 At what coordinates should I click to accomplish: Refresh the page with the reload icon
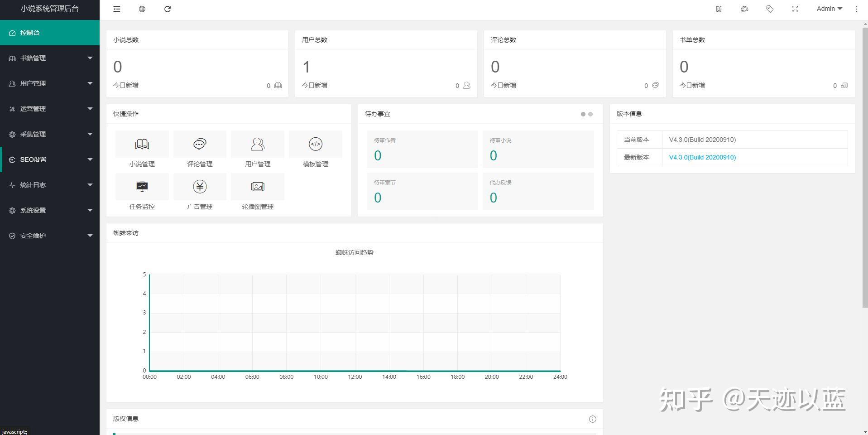point(168,9)
